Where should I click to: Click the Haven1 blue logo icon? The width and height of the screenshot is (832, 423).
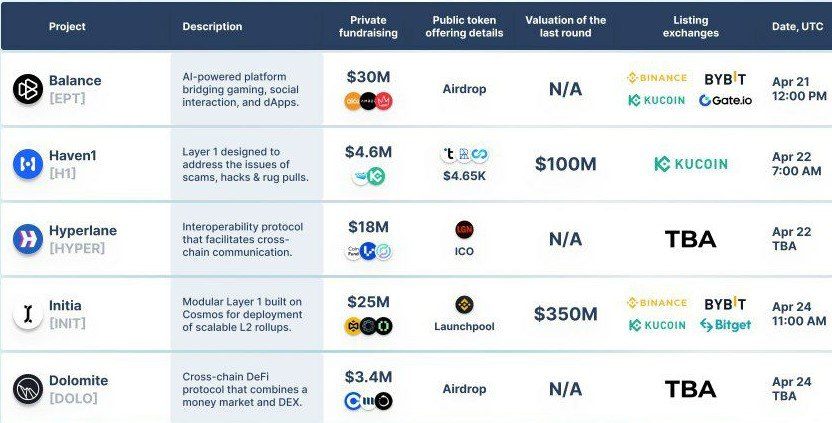click(x=27, y=164)
